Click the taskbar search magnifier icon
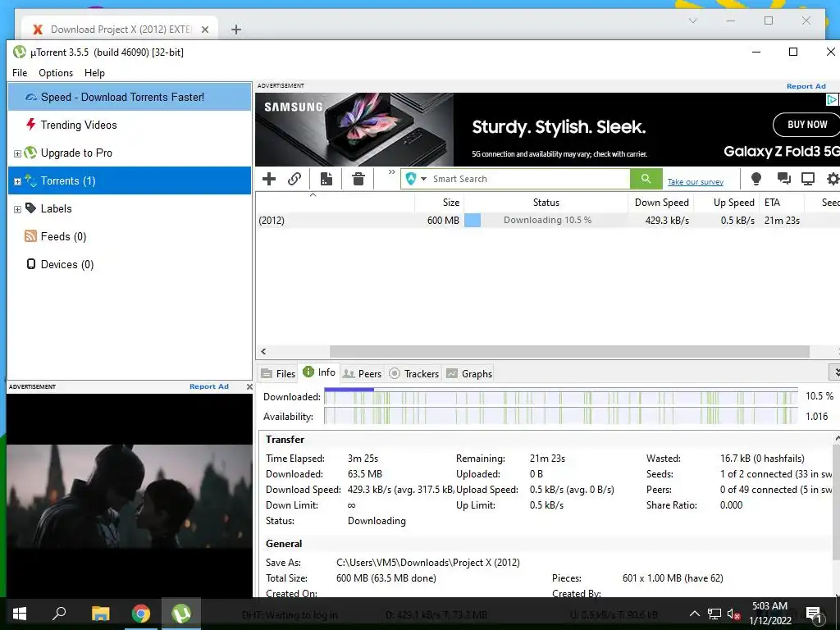 pyautogui.click(x=59, y=614)
